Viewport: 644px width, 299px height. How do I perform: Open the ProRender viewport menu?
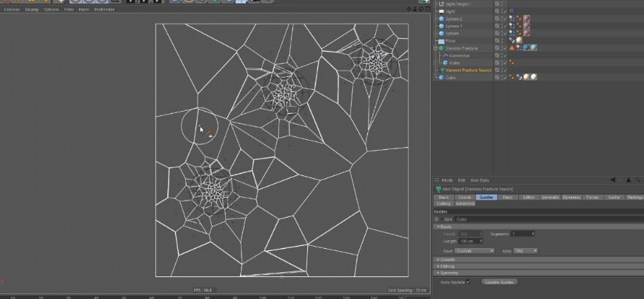[x=105, y=9]
